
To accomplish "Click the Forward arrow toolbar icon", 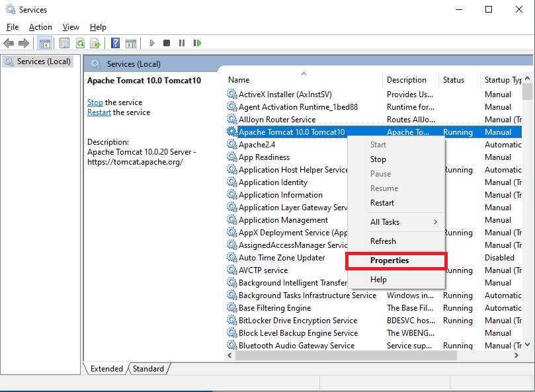I will coord(24,44).
